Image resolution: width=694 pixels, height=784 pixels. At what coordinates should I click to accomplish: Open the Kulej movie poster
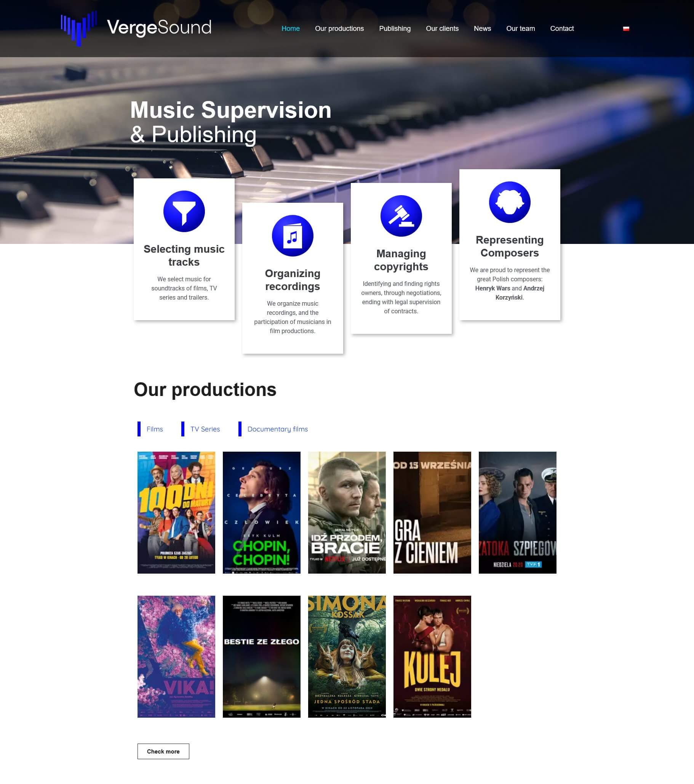click(432, 657)
